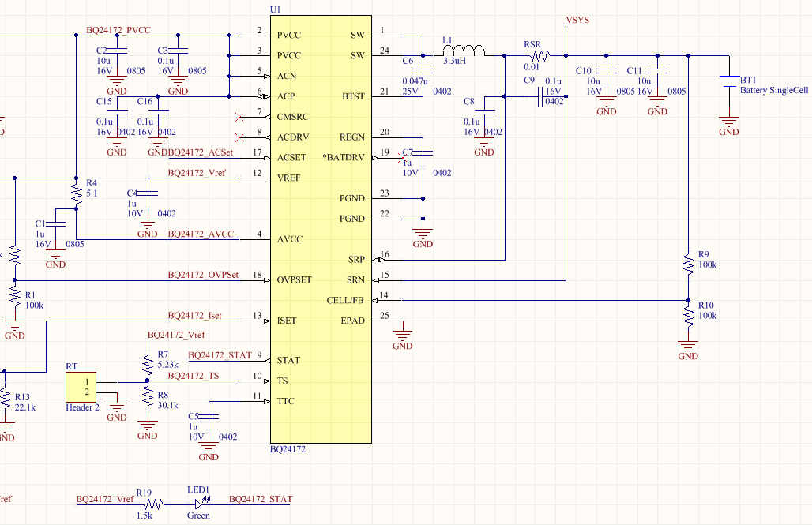Select the C11 output capacitor symbol
812x525 pixels.
click(658, 70)
